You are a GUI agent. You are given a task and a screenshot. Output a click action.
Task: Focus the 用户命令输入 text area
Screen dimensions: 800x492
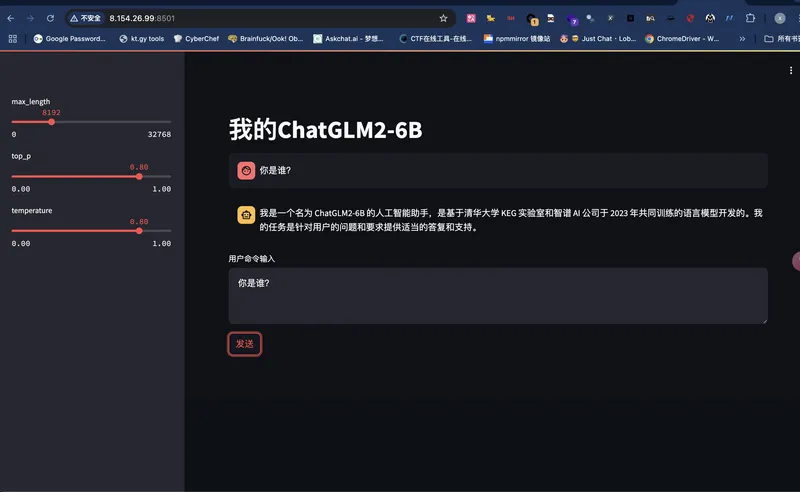[x=498, y=296]
